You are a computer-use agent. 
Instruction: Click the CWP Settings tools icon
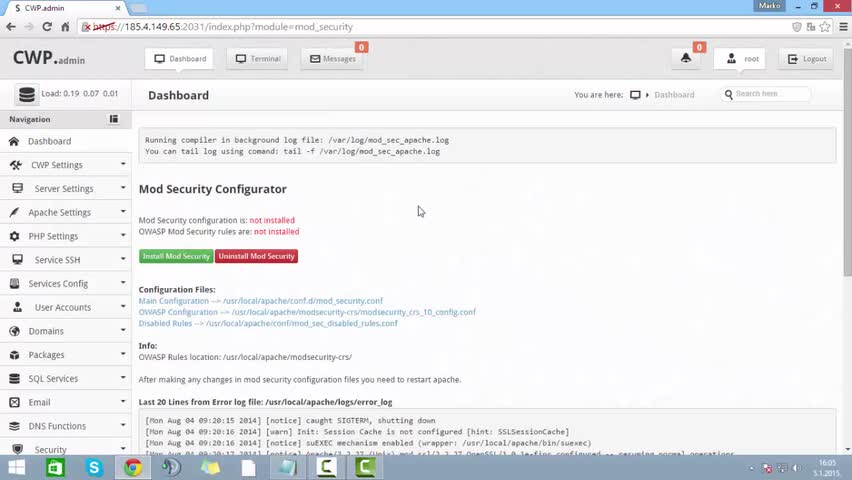pyautogui.click(x=16, y=165)
